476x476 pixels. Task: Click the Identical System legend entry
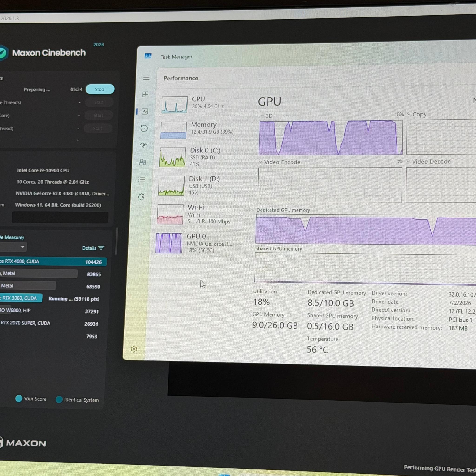click(77, 400)
